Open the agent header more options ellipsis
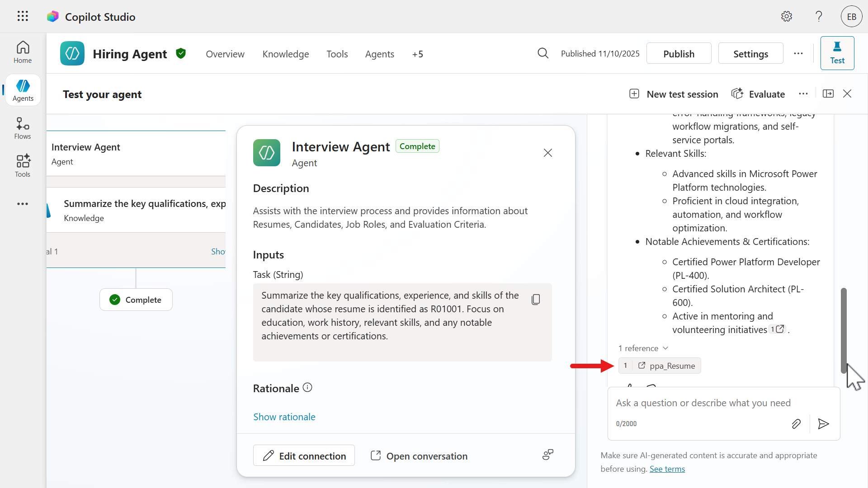This screenshot has height=488, width=868. (798, 54)
